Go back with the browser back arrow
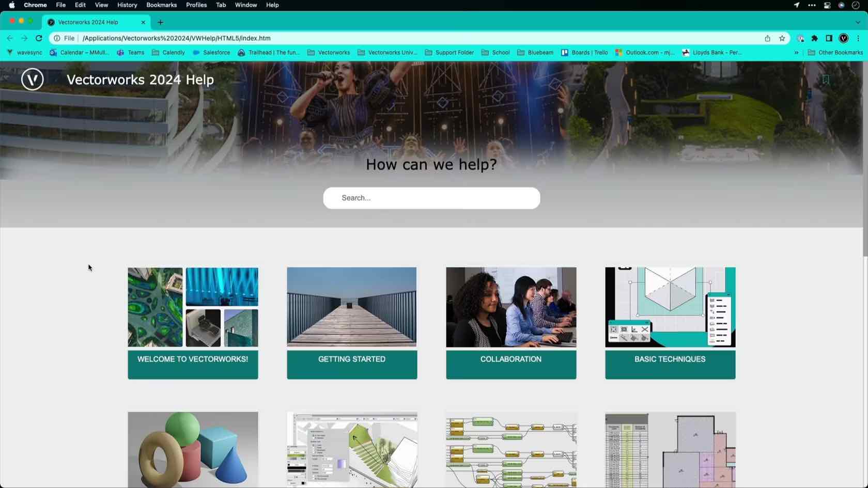Image resolution: width=868 pixels, height=488 pixels. (10, 38)
